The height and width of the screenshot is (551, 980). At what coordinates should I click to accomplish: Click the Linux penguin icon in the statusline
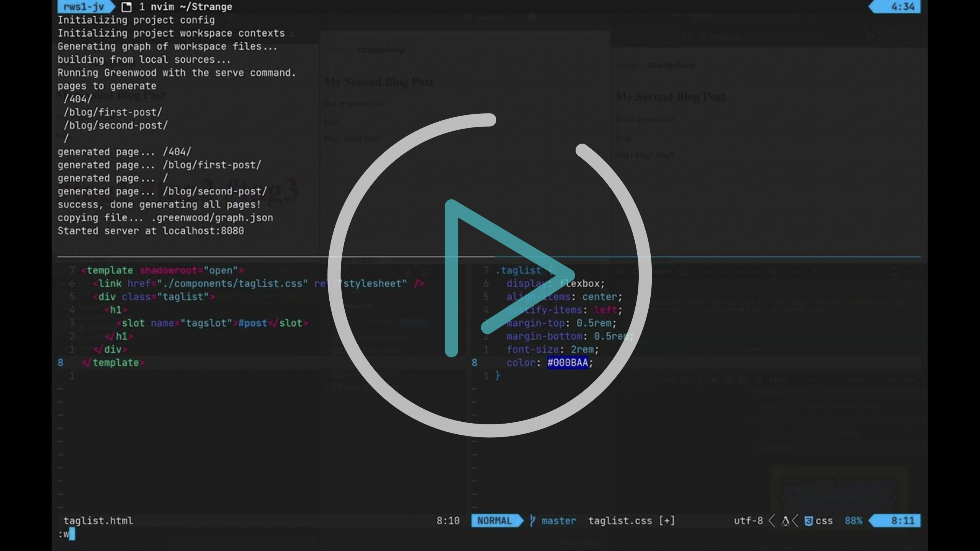click(x=785, y=521)
